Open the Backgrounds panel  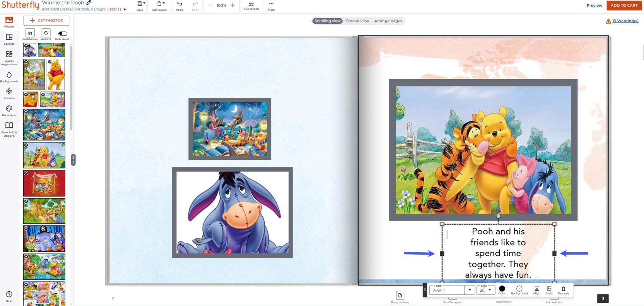pyautogui.click(x=9, y=76)
